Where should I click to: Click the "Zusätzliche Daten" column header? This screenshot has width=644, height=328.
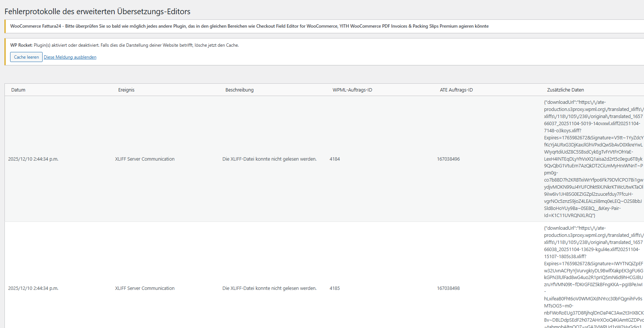(565, 90)
